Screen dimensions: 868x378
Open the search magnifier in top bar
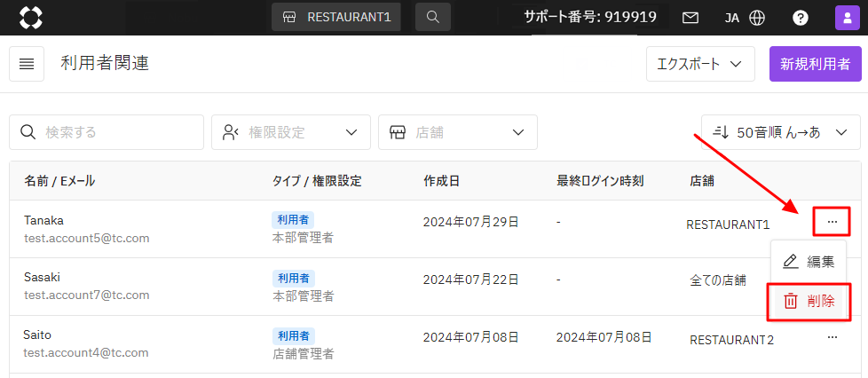432,17
